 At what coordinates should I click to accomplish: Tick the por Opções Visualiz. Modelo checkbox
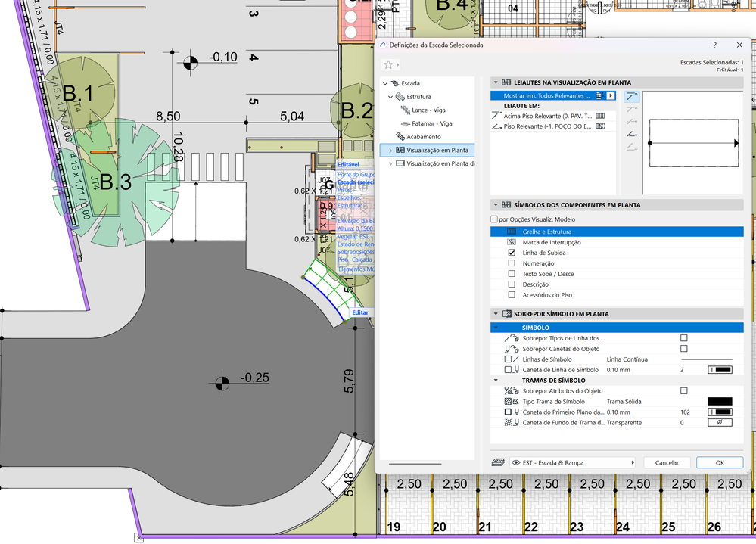pos(494,219)
